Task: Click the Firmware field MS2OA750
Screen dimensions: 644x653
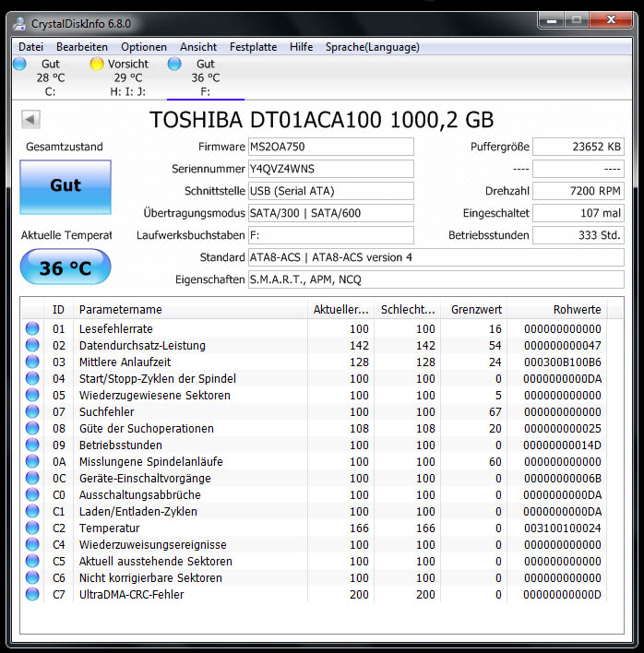Action: [330, 147]
